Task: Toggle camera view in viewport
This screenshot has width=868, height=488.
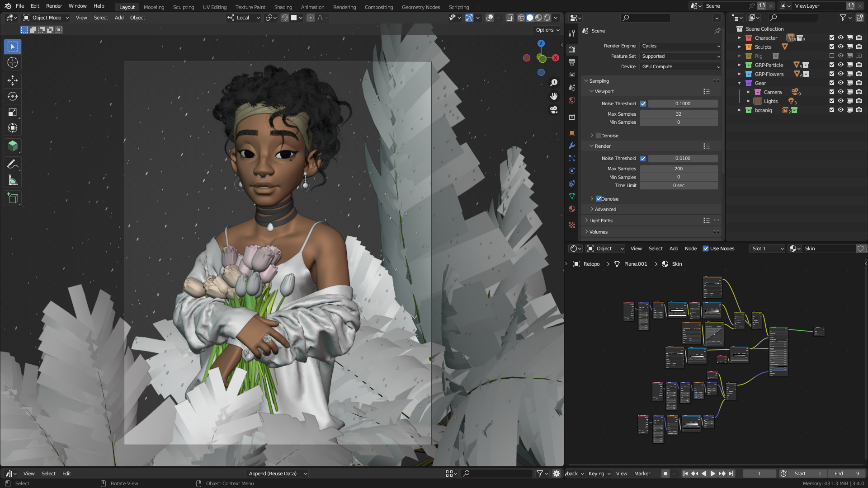Action: click(x=554, y=110)
